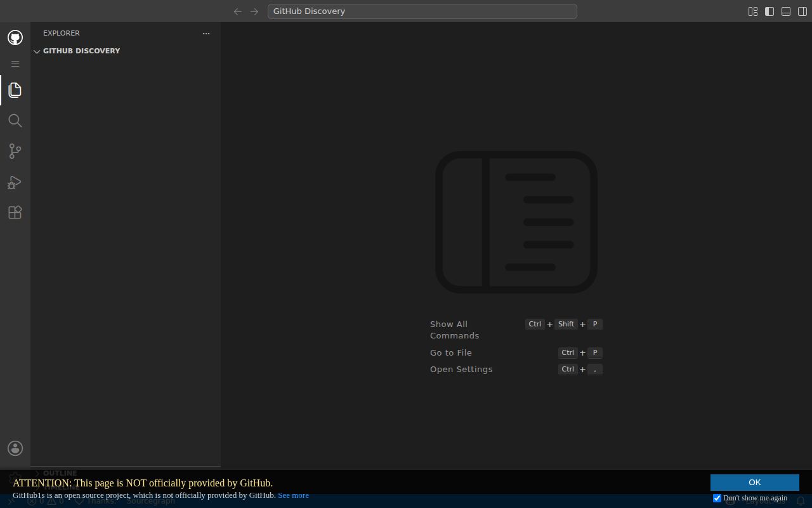Open the Search view
The width and height of the screenshot is (812, 508).
tap(15, 121)
